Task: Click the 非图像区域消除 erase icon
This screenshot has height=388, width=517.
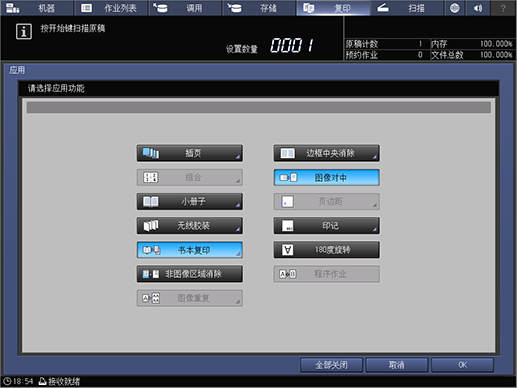Action: pyautogui.click(x=151, y=274)
